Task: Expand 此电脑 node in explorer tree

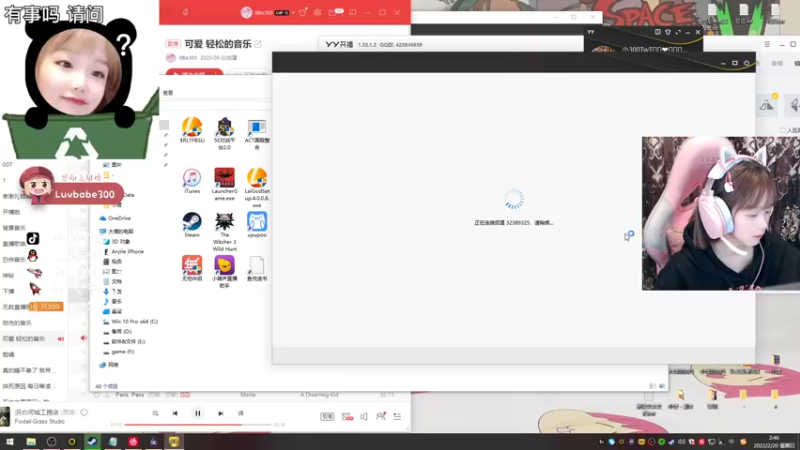Action: click(116, 231)
